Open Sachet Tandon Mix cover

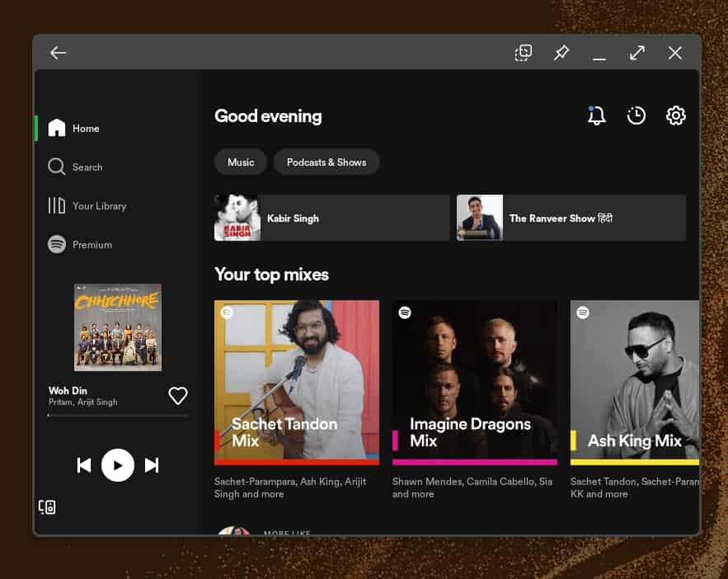click(x=297, y=383)
